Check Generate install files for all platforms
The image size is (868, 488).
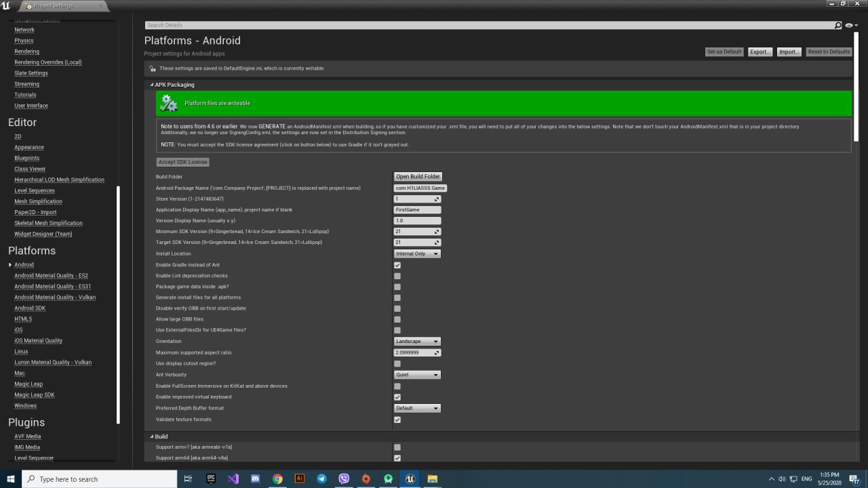[397, 298]
